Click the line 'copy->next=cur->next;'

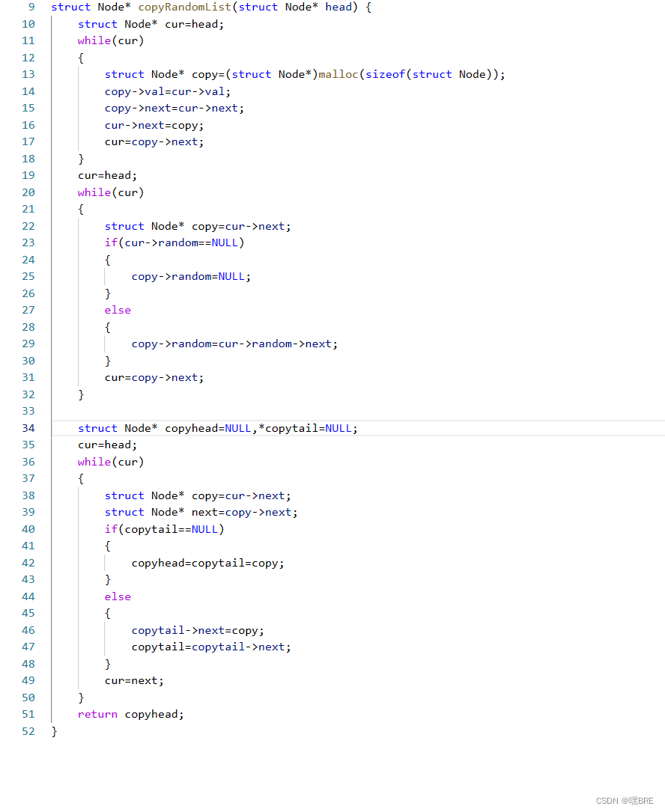click(x=174, y=109)
